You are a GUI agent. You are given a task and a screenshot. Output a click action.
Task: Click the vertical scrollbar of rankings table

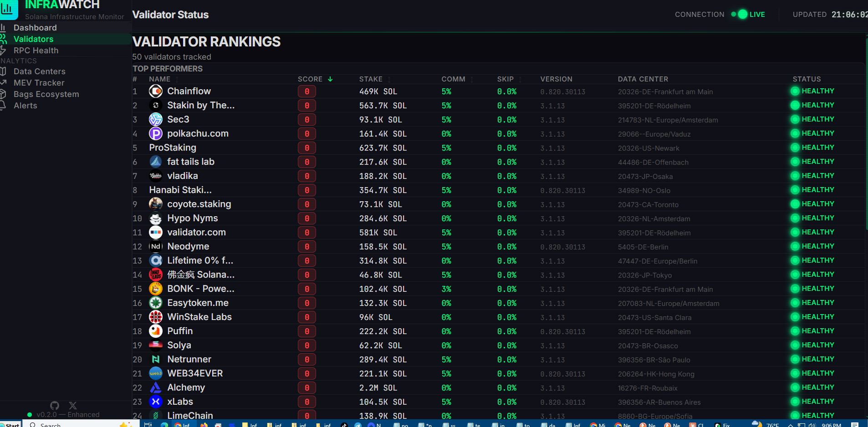(x=866, y=134)
